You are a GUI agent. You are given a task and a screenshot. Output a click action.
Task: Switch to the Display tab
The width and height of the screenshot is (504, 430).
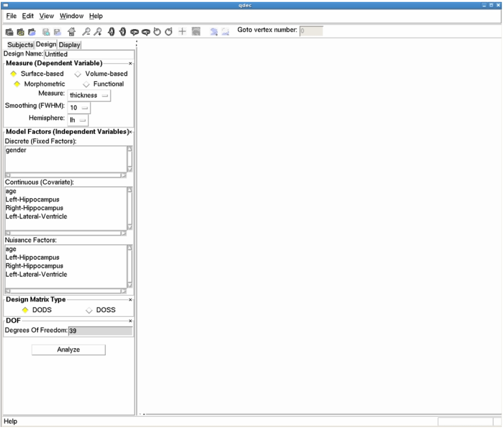coord(69,45)
